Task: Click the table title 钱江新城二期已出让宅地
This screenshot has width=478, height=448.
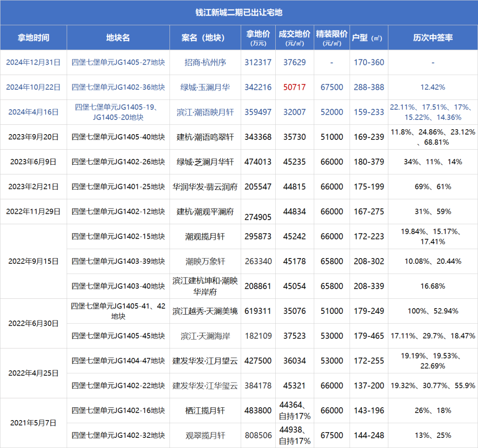Action: [239, 12]
